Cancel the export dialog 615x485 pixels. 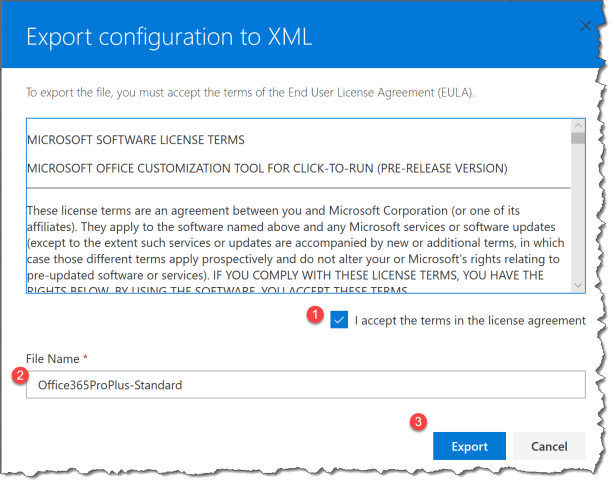pyautogui.click(x=549, y=446)
